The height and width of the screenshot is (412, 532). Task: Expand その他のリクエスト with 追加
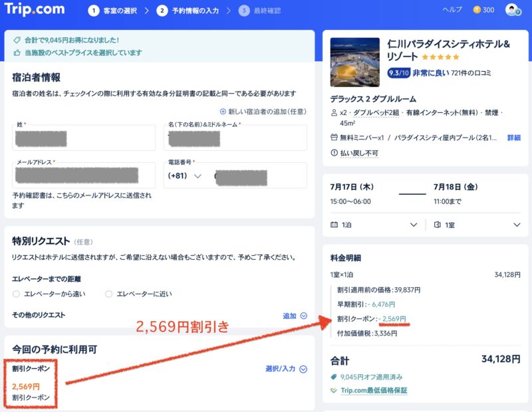coord(295,316)
